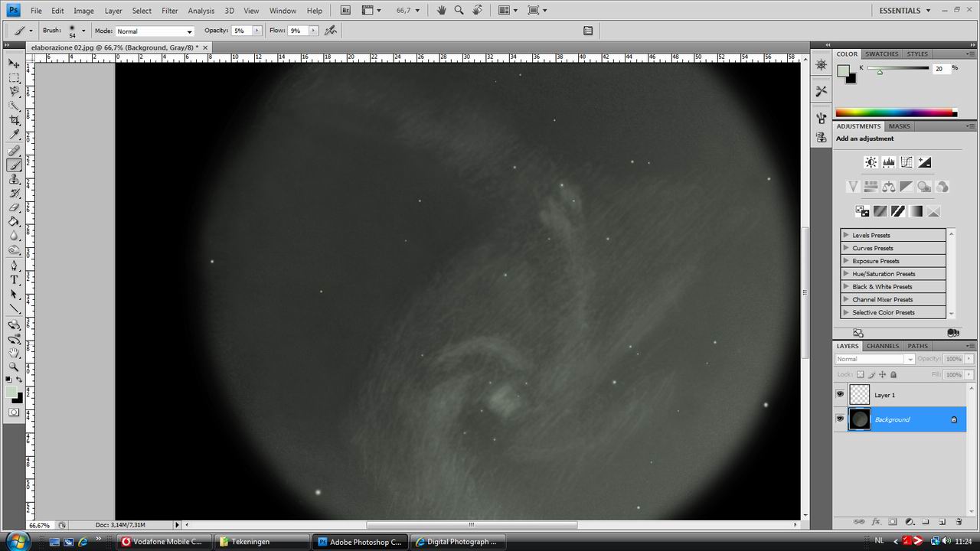This screenshot has width=980, height=551.
Task: Open the Filter menu
Action: [x=170, y=11]
